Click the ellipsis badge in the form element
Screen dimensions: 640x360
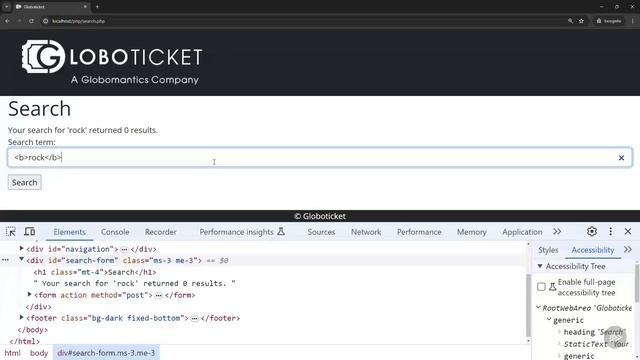coord(159,296)
